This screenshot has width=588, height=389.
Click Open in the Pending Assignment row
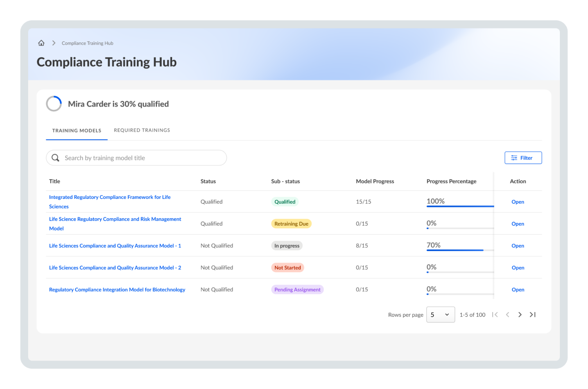click(518, 290)
